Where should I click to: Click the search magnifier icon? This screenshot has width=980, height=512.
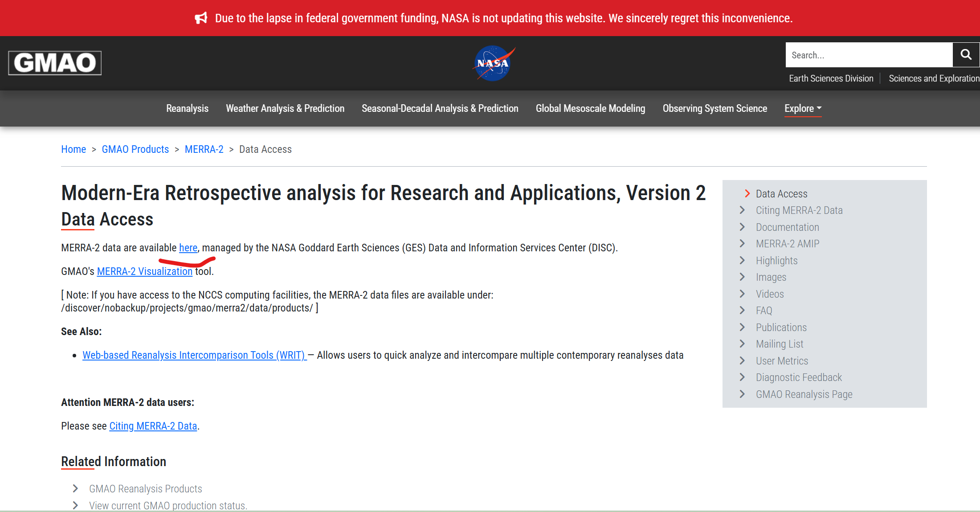click(965, 55)
